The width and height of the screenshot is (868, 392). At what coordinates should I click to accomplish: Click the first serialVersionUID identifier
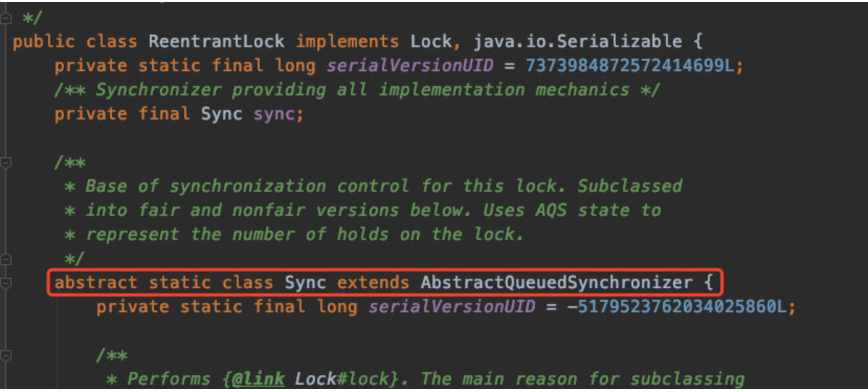tap(410, 66)
